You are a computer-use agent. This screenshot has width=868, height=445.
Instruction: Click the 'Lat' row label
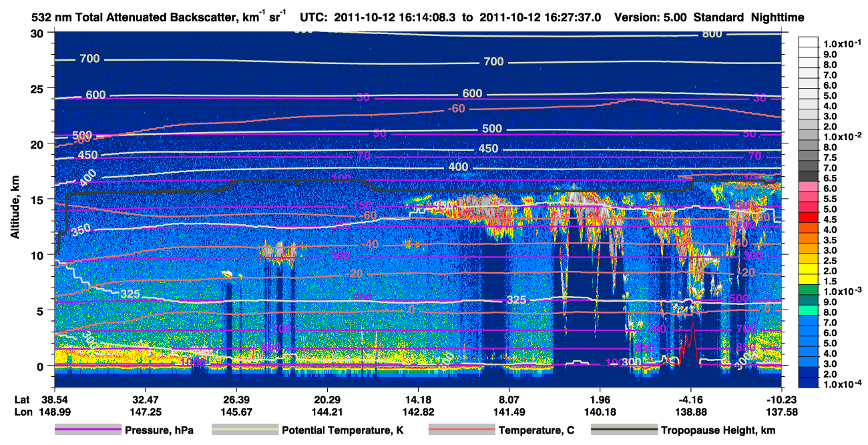click(x=22, y=400)
